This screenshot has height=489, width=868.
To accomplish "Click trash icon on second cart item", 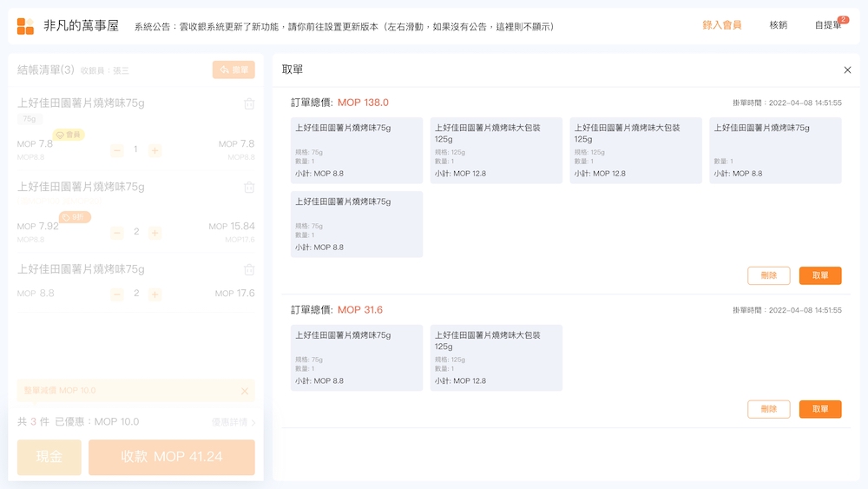I will [249, 188].
